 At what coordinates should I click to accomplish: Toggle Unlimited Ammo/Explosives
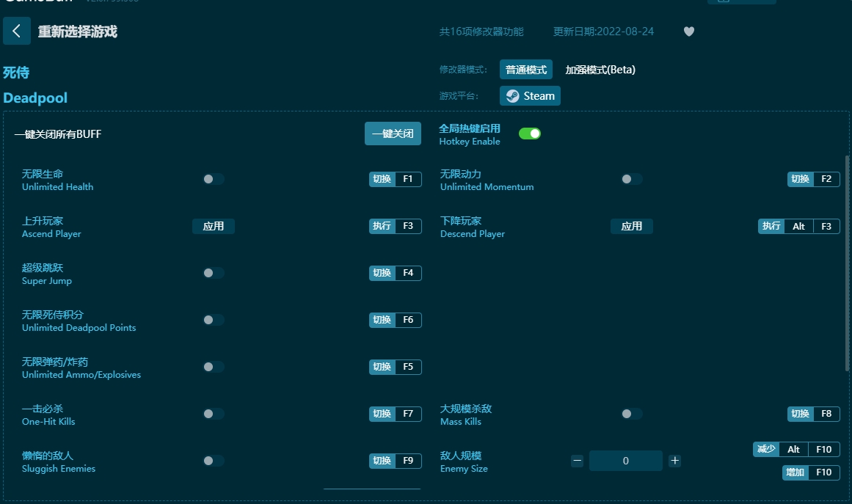[x=212, y=366]
